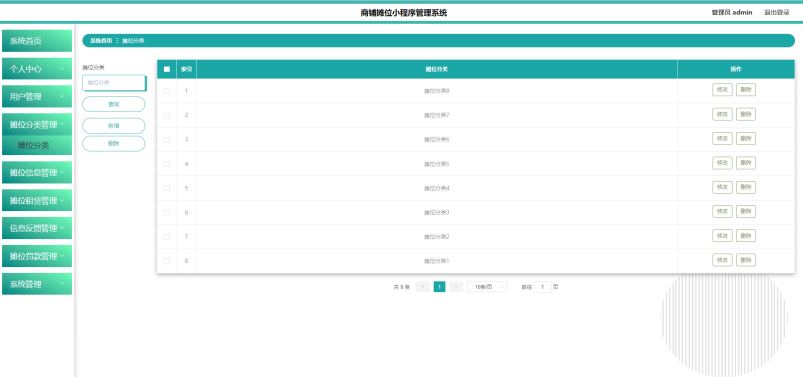Image resolution: width=803 pixels, height=377 pixels.
Task: Click the batch 删除 button under 新增
Action: click(114, 143)
